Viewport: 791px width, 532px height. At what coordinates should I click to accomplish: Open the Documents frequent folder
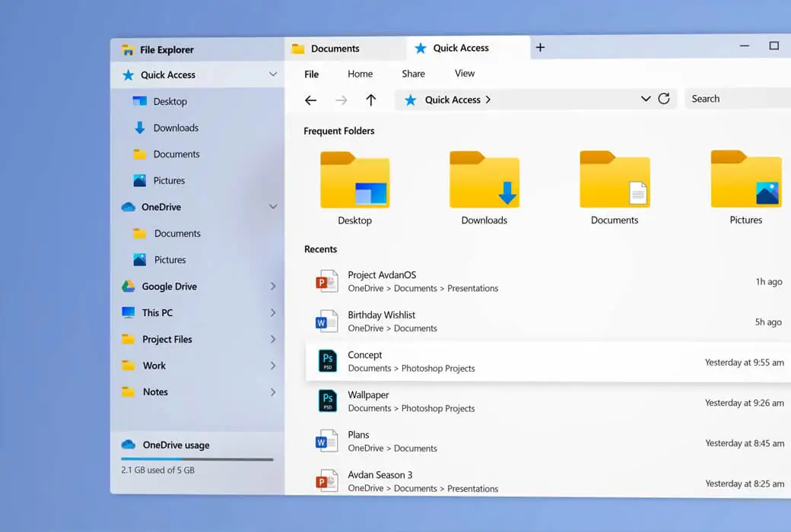[x=615, y=188]
